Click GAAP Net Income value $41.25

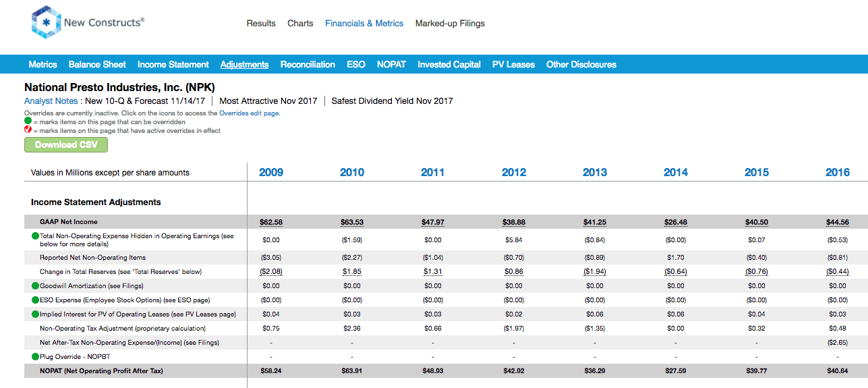(x=595, y=222)
